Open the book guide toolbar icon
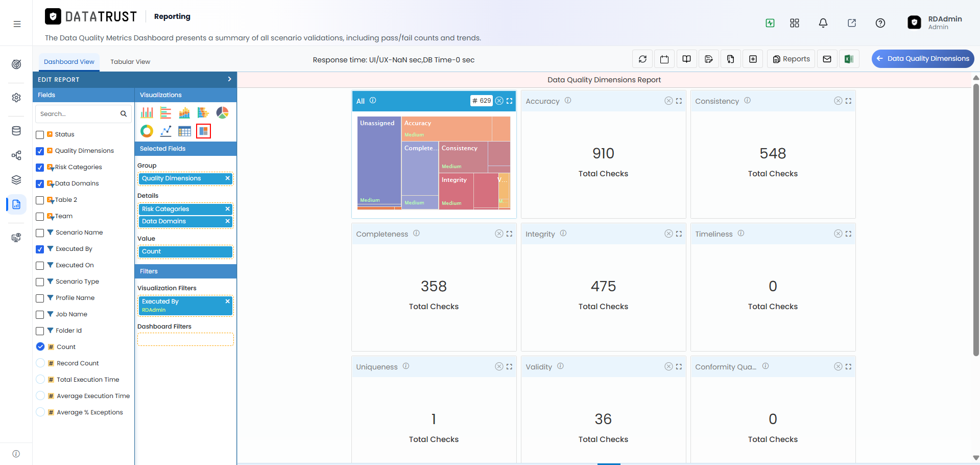The width and height of the screenshot is (980, 465). [687, 59]
